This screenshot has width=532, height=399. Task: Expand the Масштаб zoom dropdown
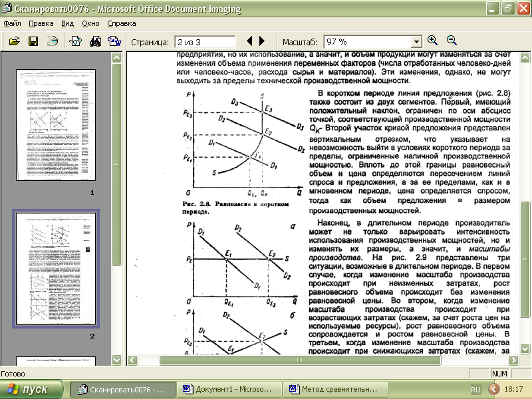[417, 42]
